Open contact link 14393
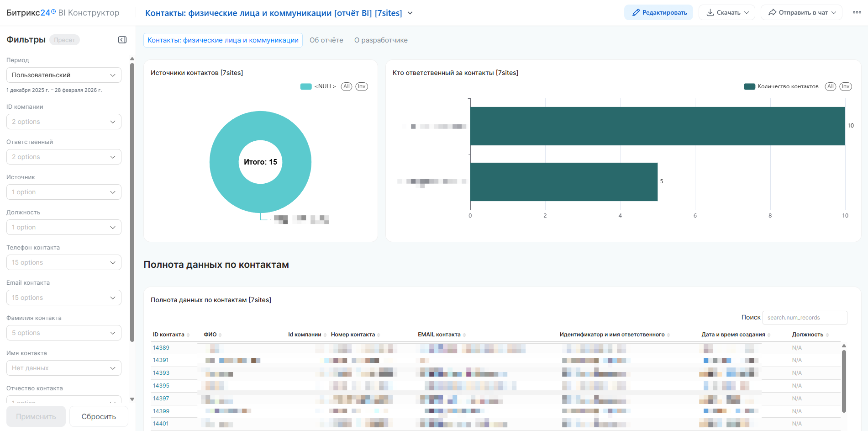This screenshot has width=868, height=431. click(161, 373)
